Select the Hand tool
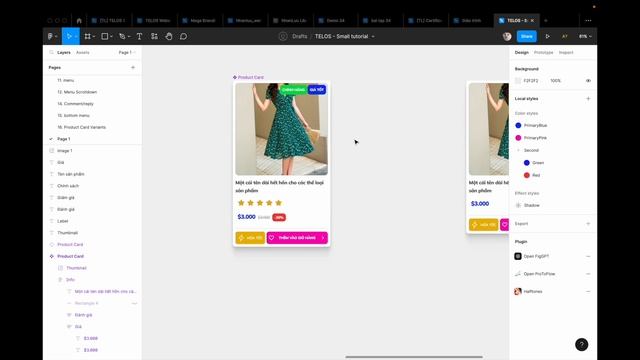The width and height of the screenshot is (640, 360). (169, 36)
